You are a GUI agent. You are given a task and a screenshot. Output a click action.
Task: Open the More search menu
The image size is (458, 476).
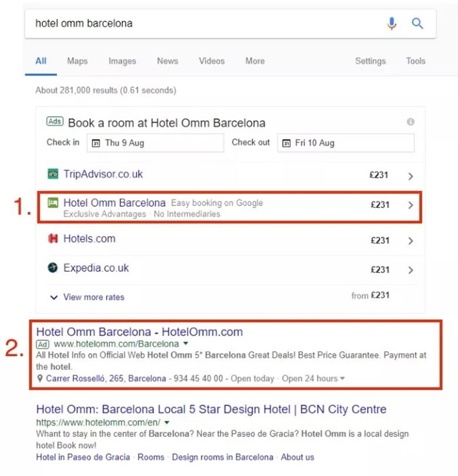point(255,61)
